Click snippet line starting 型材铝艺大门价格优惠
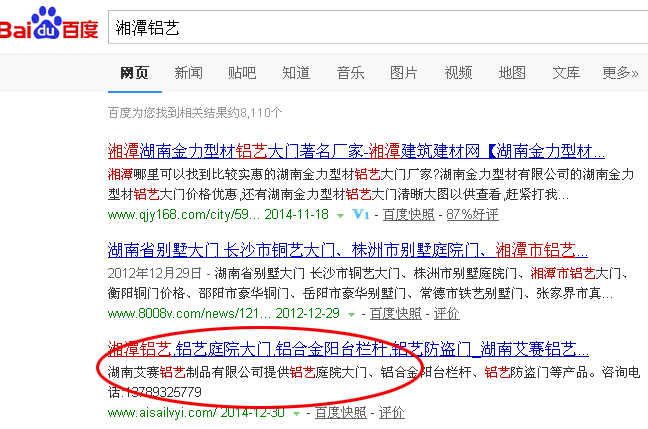Viewport: 648px width, 429px height. 338,194
